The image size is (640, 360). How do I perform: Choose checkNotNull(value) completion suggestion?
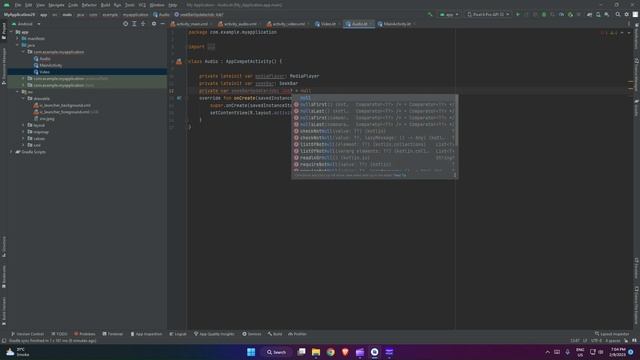pyautogui.click(x=373, y=131)
